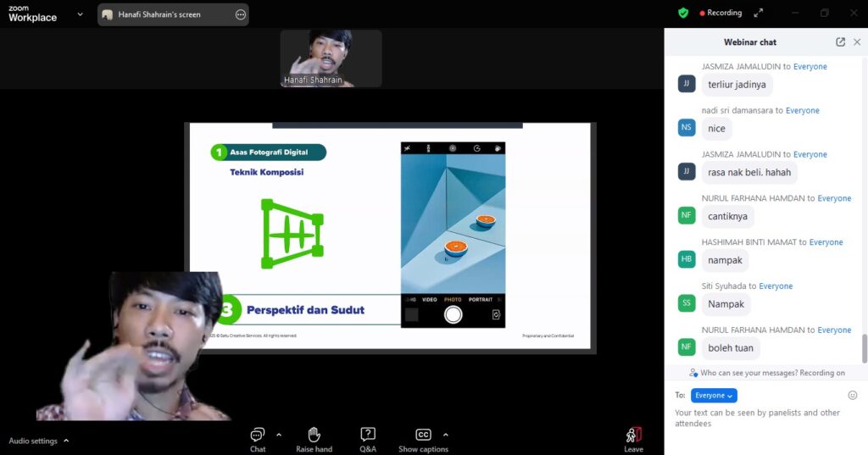Click the 'boleh tuan' chat message
The image size is (868, 455).
[x=731, y=348]
